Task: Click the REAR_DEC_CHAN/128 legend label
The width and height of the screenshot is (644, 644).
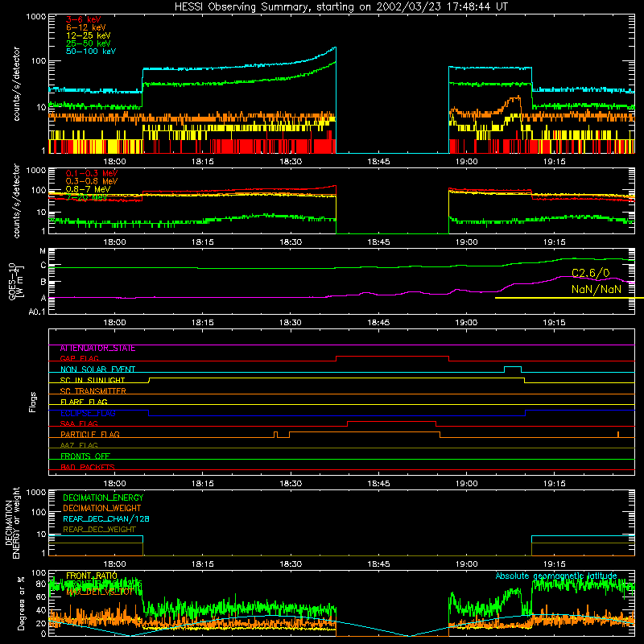Action: (x=106, y=518)
